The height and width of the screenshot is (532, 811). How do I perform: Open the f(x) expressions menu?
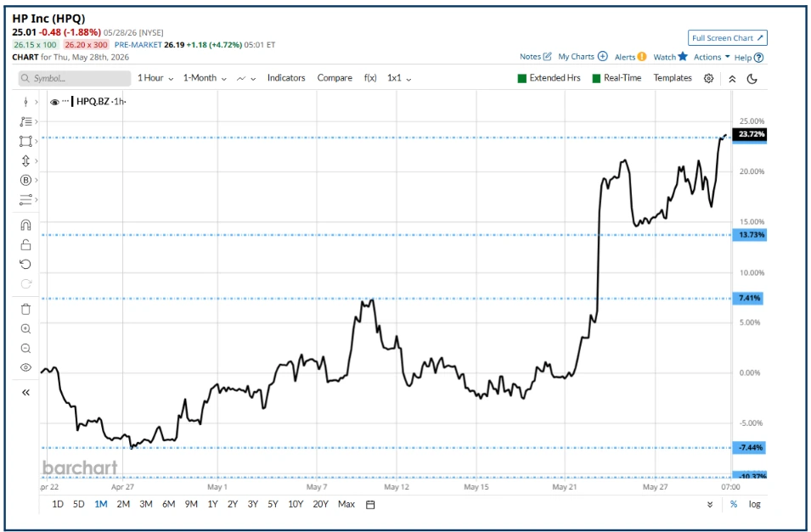(370, 78)
